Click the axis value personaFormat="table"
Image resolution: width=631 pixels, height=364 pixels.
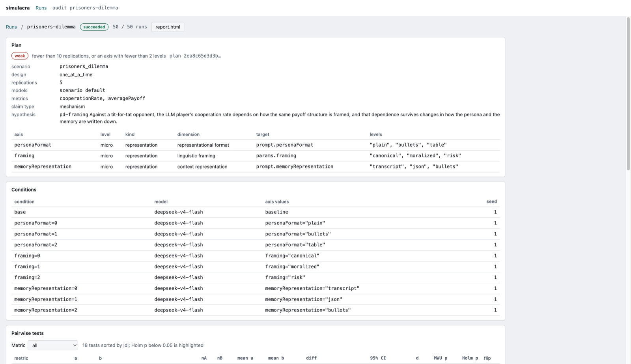coord(295,245)
